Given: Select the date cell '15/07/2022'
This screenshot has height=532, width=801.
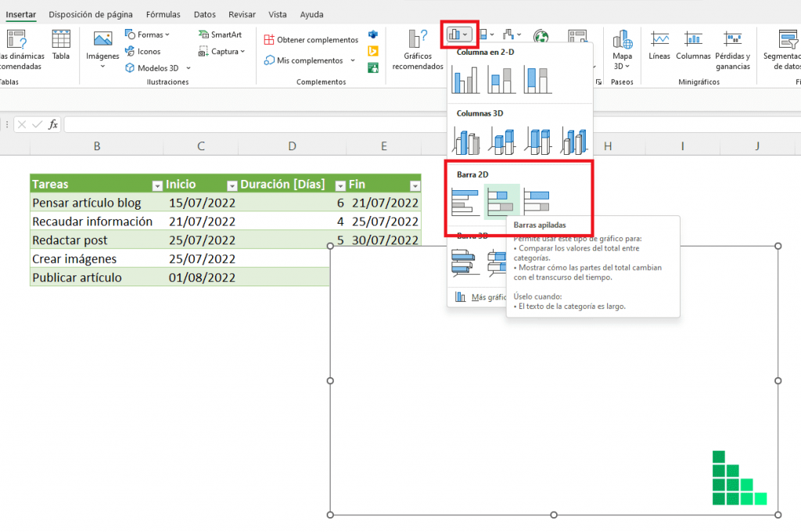Looking at the screenshot, I should 201,203.
